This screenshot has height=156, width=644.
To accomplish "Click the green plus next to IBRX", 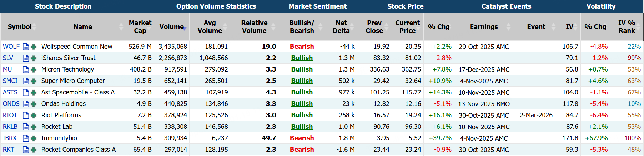I will 34,138.
